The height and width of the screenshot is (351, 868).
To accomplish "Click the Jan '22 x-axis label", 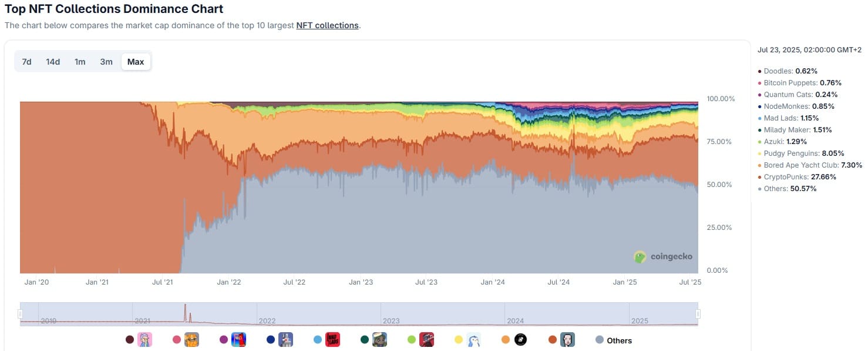I will pos(229,282).
